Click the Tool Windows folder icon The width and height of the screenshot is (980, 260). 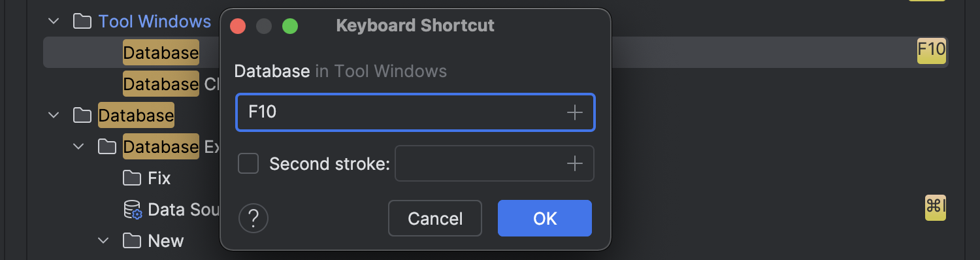click(82, 22)
